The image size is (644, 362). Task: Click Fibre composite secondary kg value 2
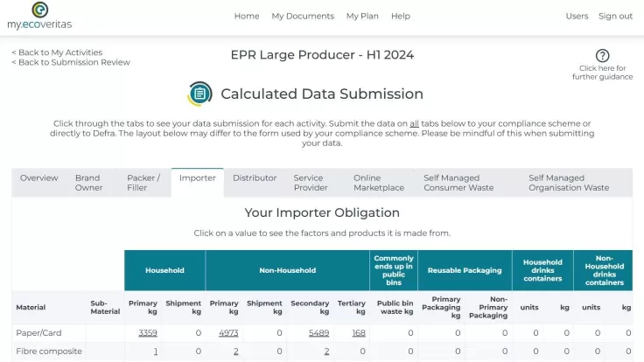pos(327,352)
